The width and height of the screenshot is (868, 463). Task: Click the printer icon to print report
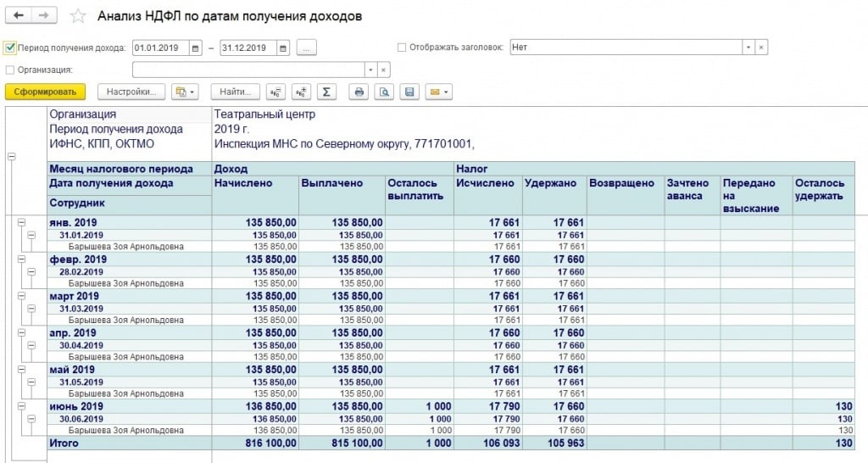(x=359, y=92)
